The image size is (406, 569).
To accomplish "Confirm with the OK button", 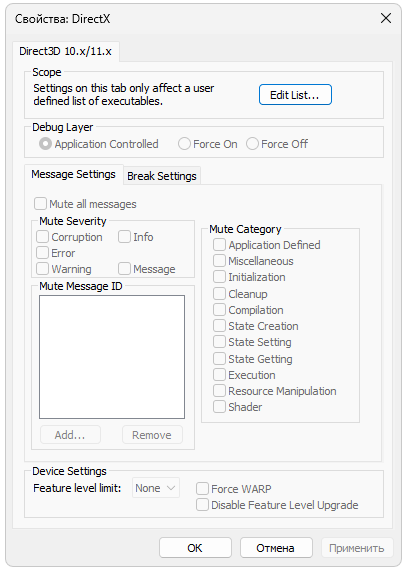I will coord(195,548).
